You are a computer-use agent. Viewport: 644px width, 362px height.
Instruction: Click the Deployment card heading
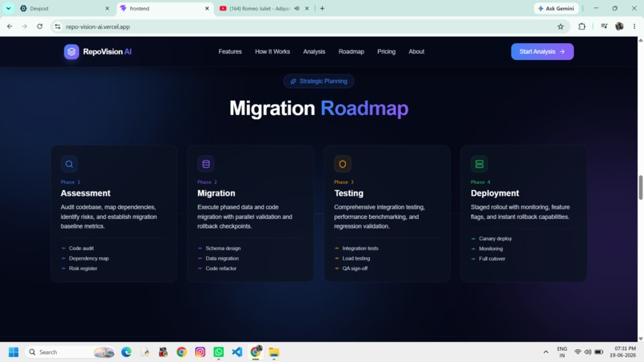tap(495, 193)
